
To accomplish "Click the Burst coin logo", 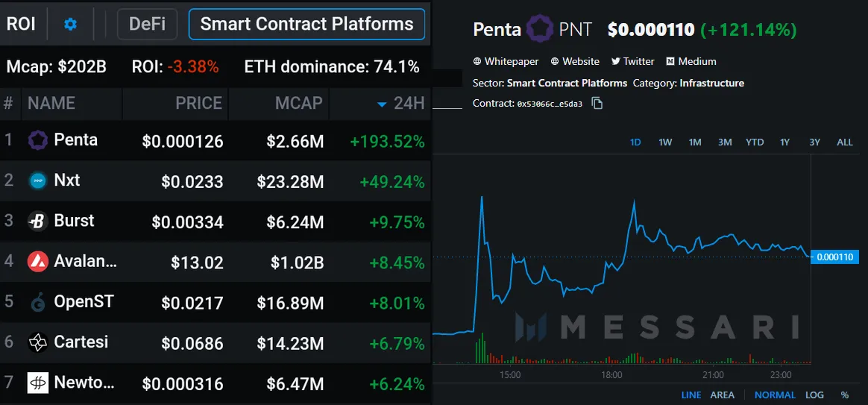I will (38, 222).
